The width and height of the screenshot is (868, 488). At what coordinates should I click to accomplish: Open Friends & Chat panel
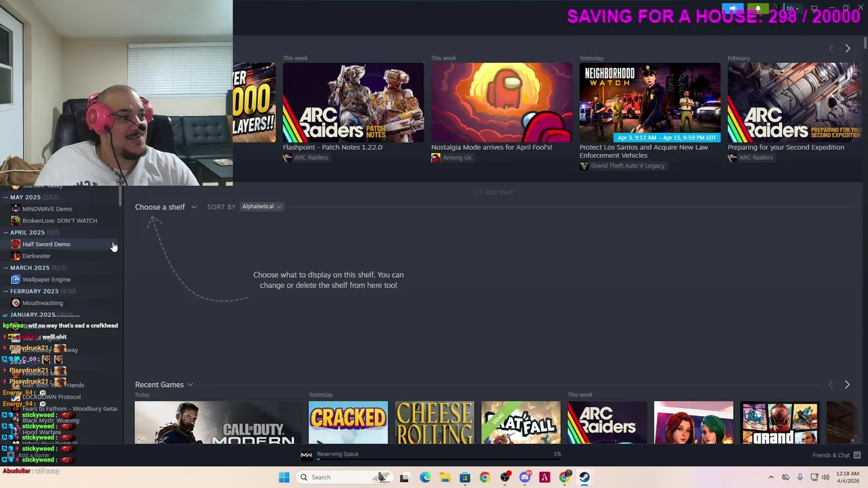[x=837, y=455]
